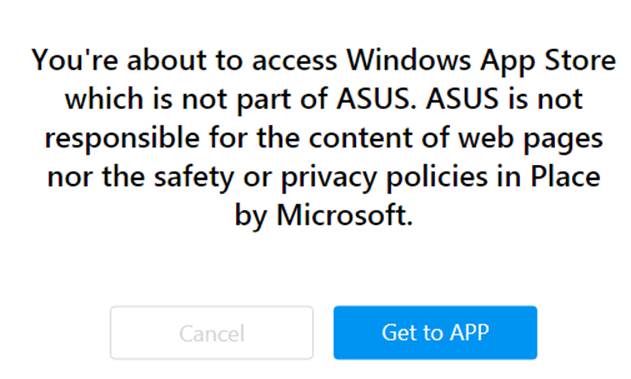Close the ASUS warning using Cancel
Screen dimensions: 631x379
[212, 333]
